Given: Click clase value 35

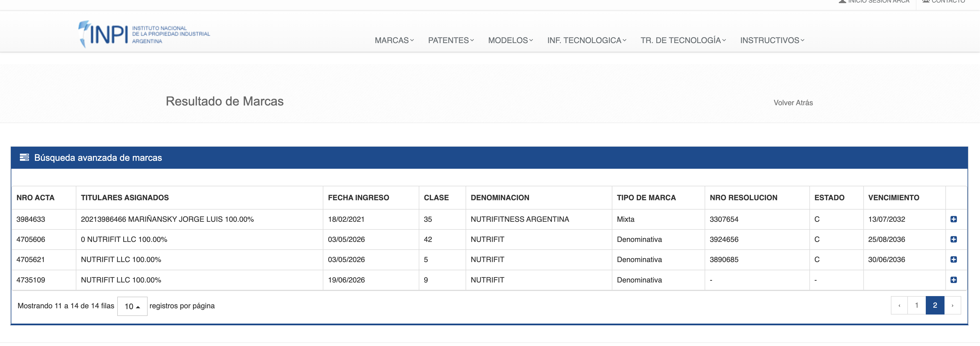Looking at the screenshot, I should [428, 220].
